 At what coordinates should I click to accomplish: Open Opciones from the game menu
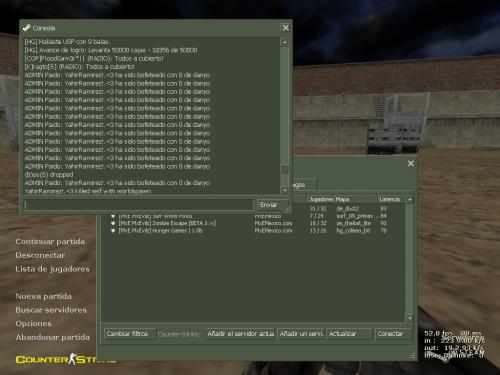(33, 324)
